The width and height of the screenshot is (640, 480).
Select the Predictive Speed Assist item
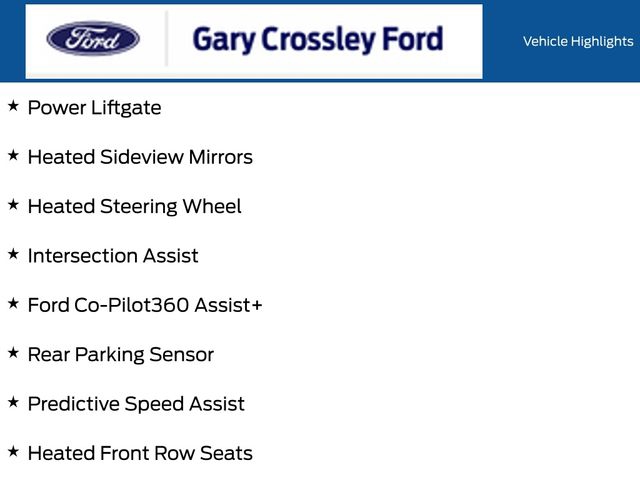point(136,404)
